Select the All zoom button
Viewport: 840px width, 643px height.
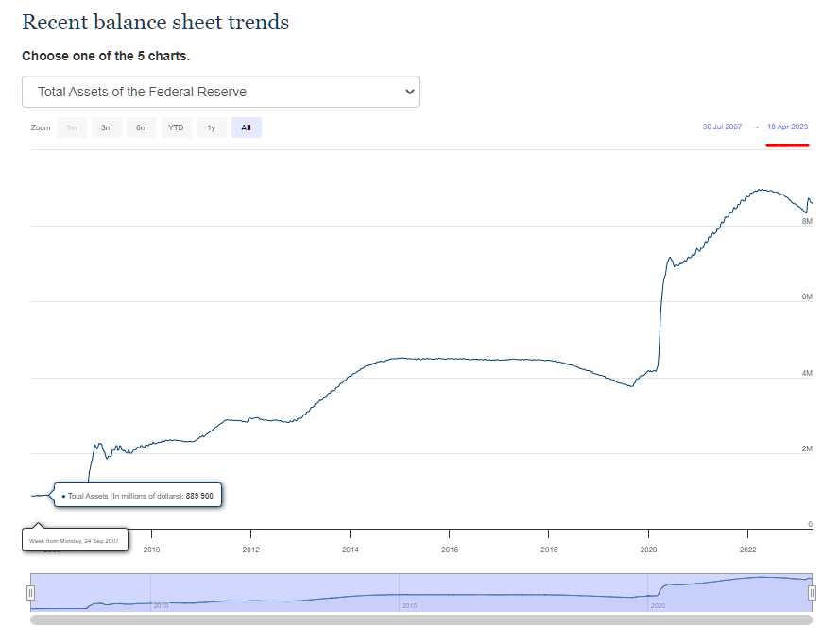[x=247, y=127]
